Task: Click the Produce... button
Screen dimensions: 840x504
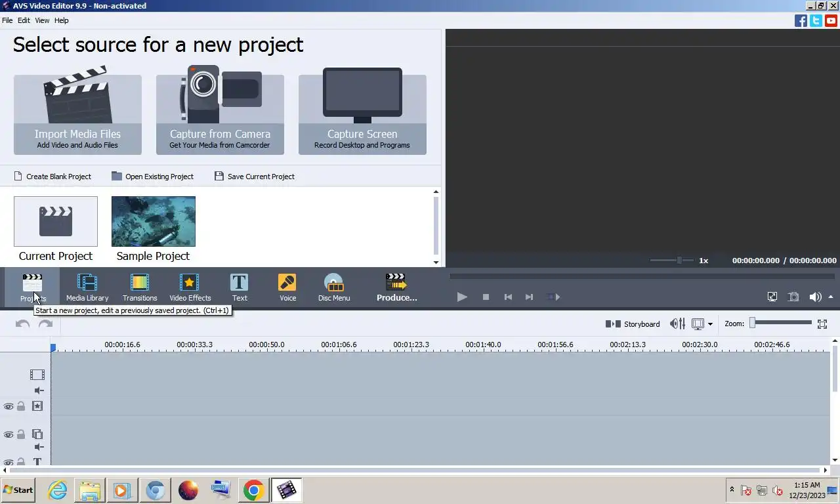Action: [396, 287]
